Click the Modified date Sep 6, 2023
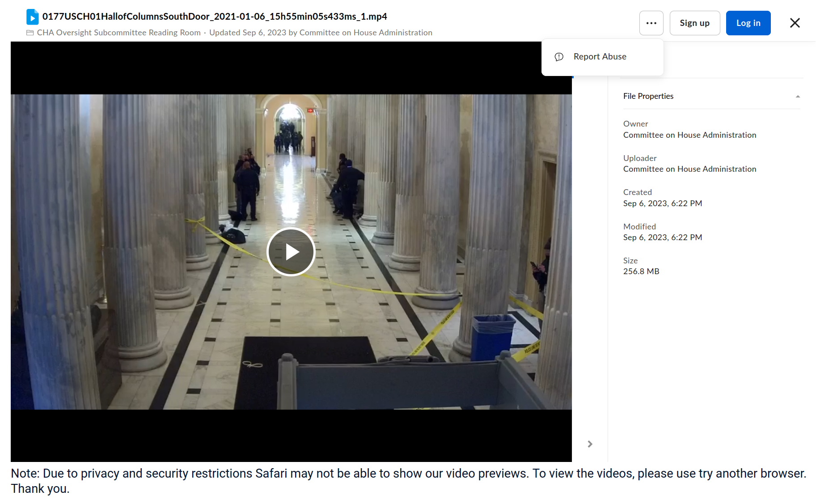Screen dimensions: 816x504 tap(663, 237)
